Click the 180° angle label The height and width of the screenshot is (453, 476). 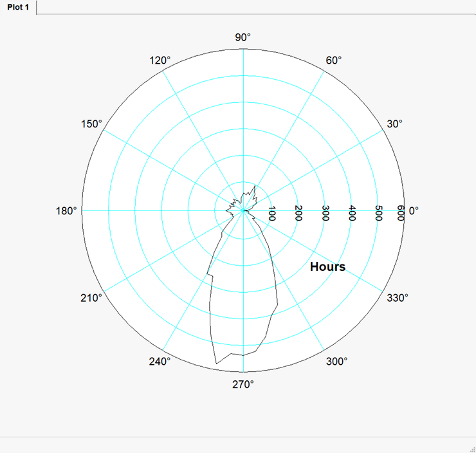(66, 210)
